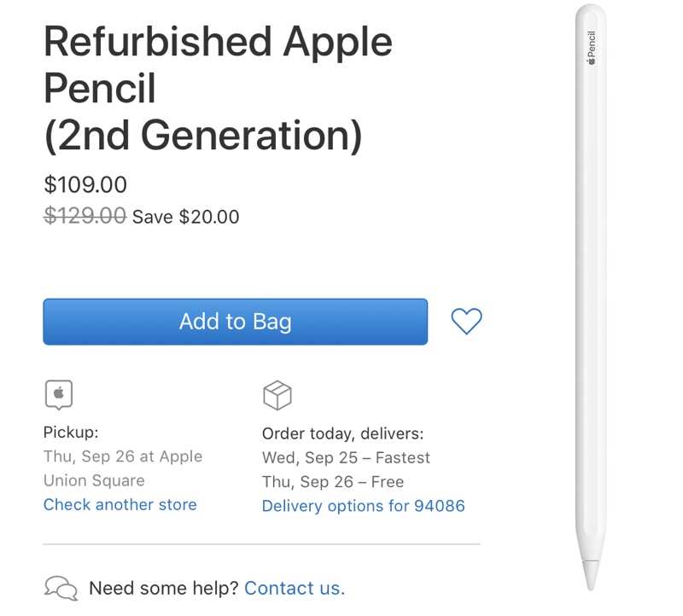Click the crossed-out $129.00 original price
The height and width of the screenshot is (616, 683).
pos(85,217)
